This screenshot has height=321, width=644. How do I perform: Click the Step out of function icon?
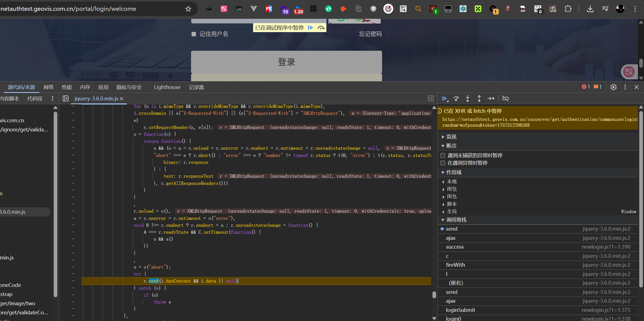point(479,98)
